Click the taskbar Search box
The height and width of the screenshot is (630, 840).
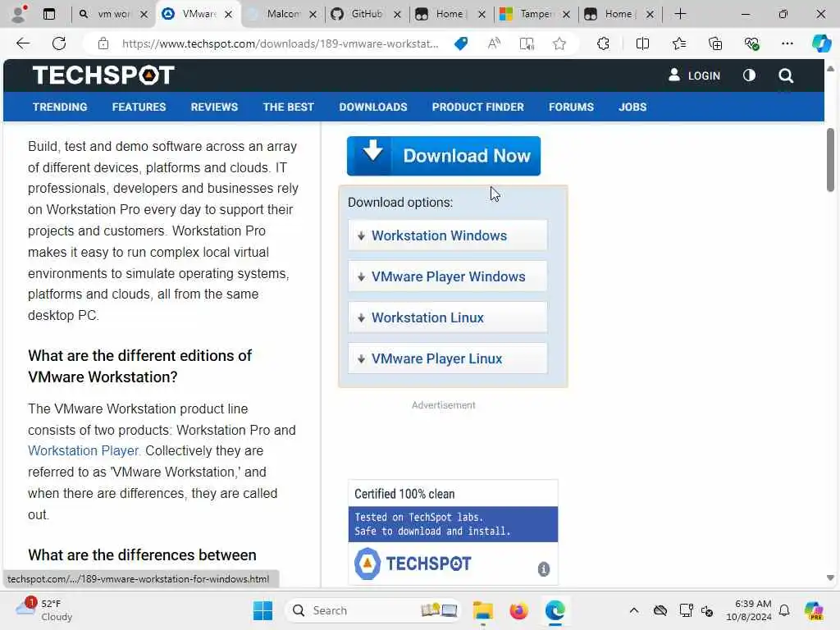(373, 610)
